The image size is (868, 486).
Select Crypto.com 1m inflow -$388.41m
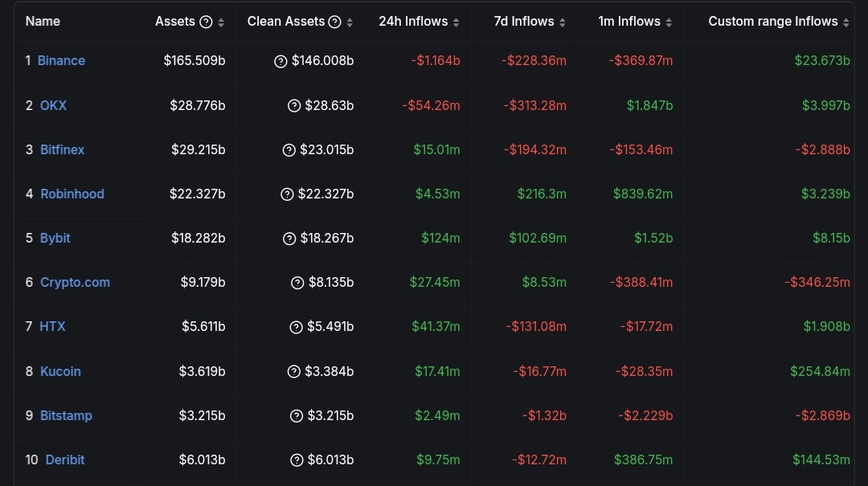(x=641, y=282)
